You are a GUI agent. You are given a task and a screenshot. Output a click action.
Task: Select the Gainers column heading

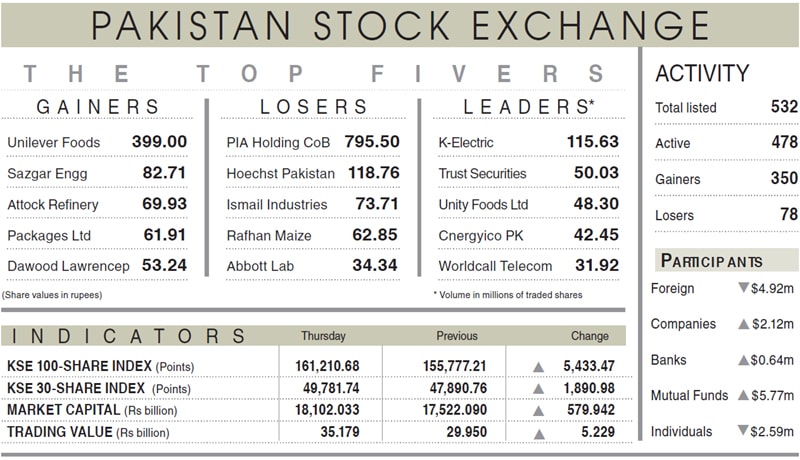[98, 107]
